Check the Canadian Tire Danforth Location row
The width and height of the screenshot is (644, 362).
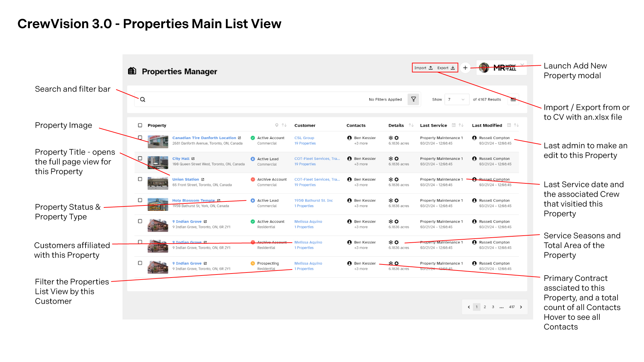pyautogui.click(x=140, y=137)
